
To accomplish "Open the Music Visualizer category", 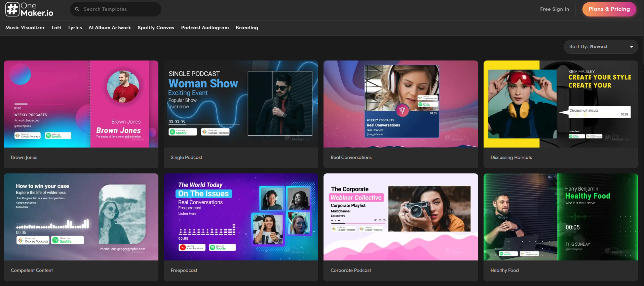I will [25, 28].
